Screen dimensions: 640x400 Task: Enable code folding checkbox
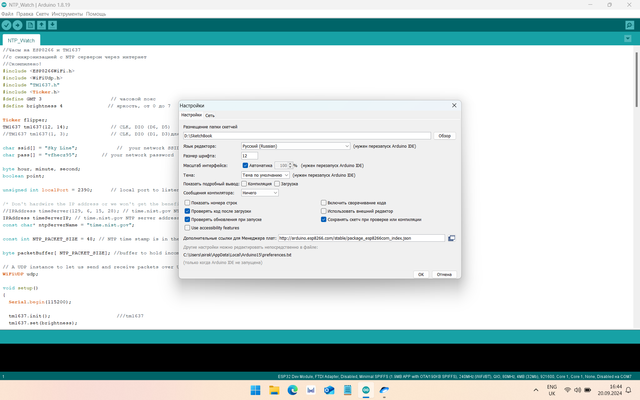324,203
